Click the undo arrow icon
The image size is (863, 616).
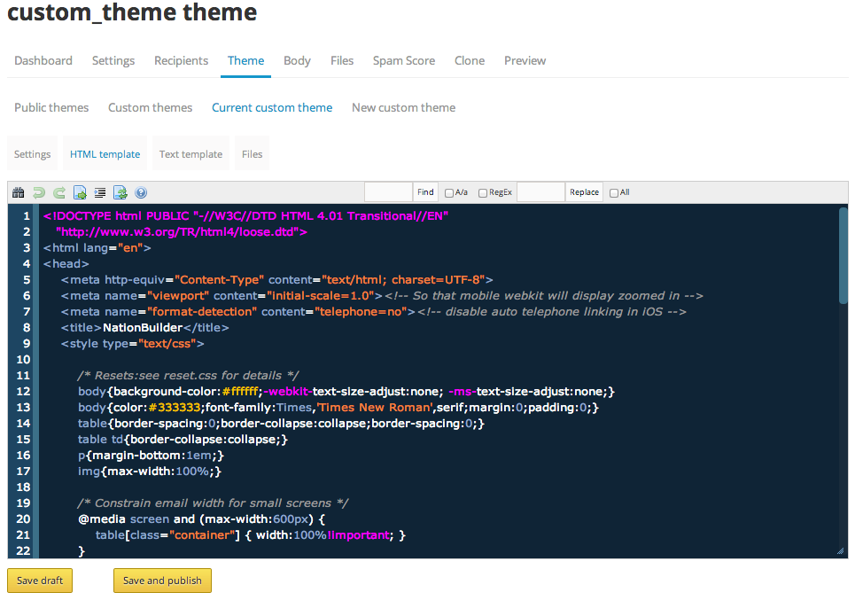[x=38, y=192]
